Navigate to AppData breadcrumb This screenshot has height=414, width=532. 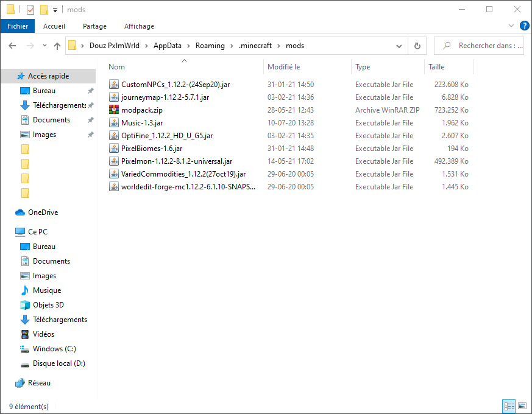click(x=167, y=46)
